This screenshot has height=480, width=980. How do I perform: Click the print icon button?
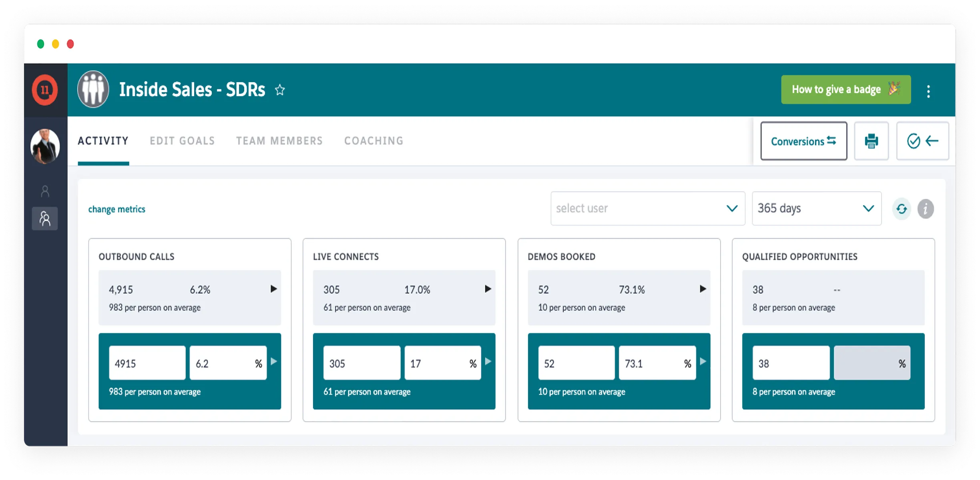click(871, 141)
